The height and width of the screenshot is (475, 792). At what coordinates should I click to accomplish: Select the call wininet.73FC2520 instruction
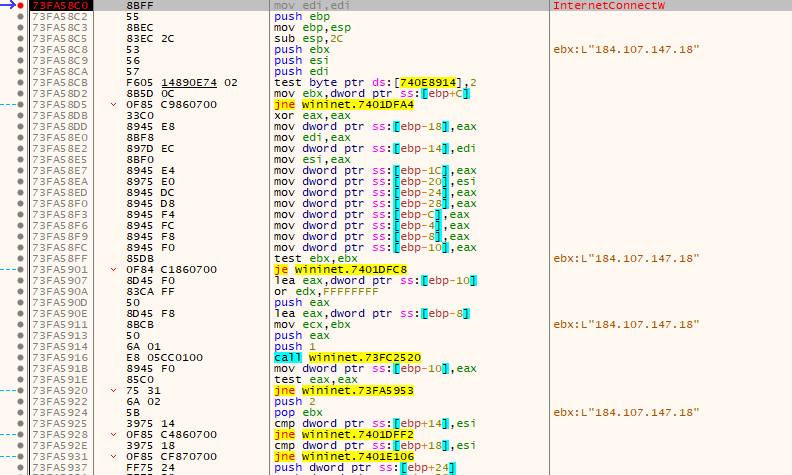click(x=346, y=355)
